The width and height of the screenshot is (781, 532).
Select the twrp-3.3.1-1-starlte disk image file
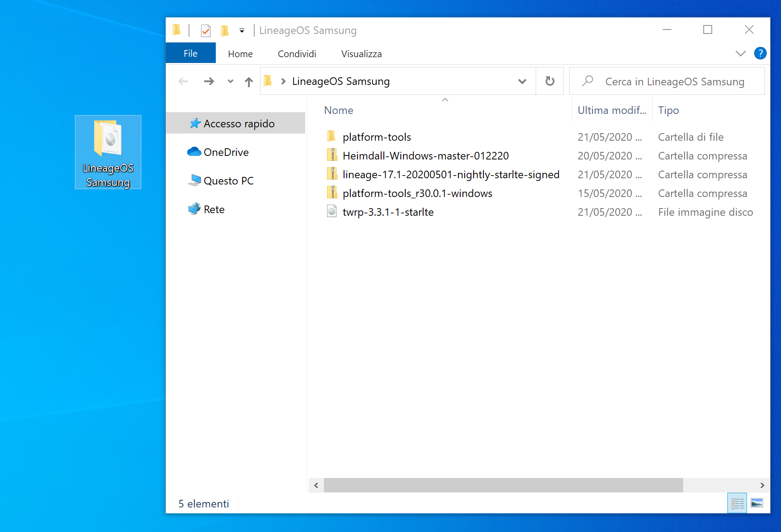point(388,212)
